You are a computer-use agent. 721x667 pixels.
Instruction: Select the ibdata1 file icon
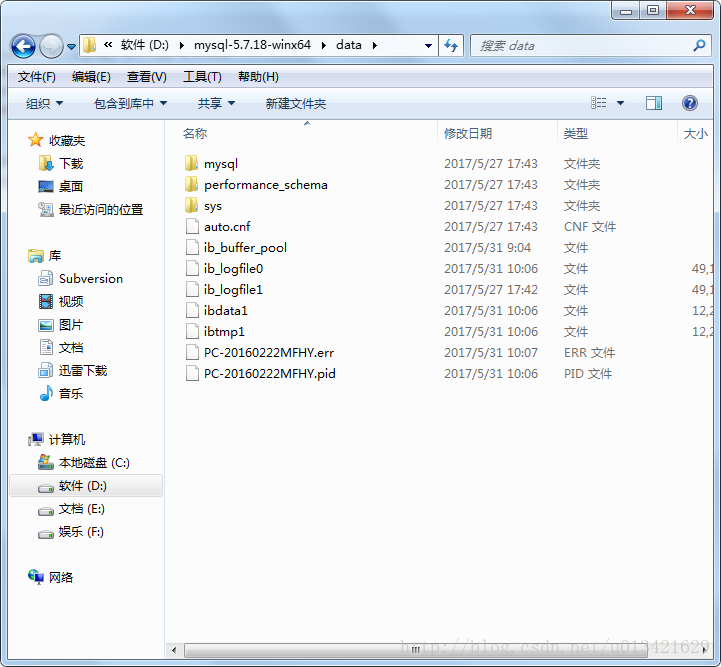pyautogui.click(x=192, y=311)
